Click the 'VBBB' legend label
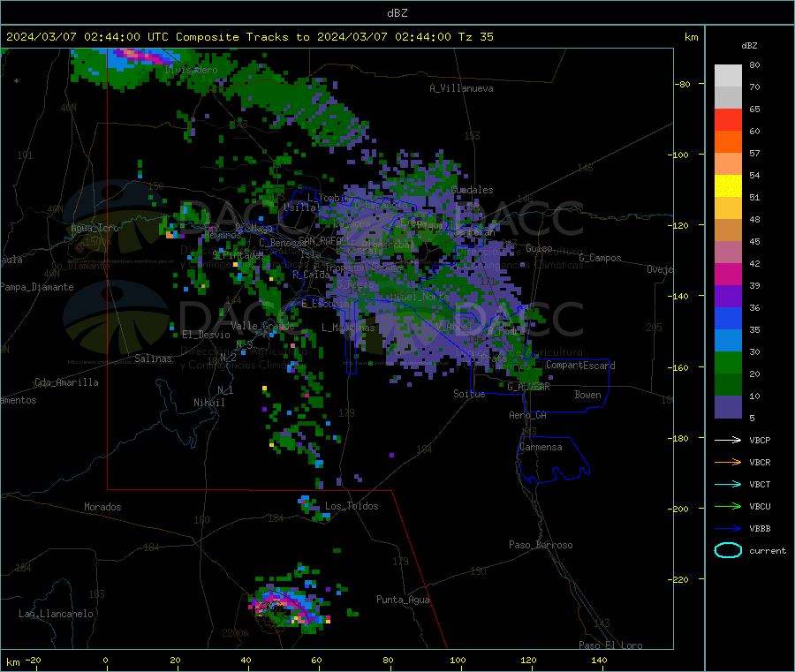Viewport: 795px width, 672px height. 760,529
